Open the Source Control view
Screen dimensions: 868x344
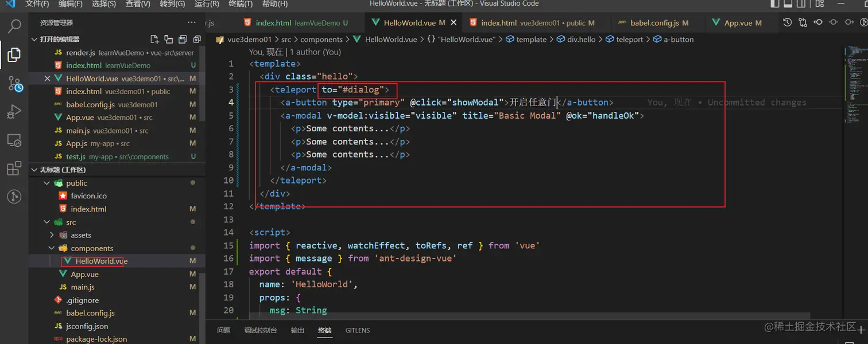[x=14, y=84]
